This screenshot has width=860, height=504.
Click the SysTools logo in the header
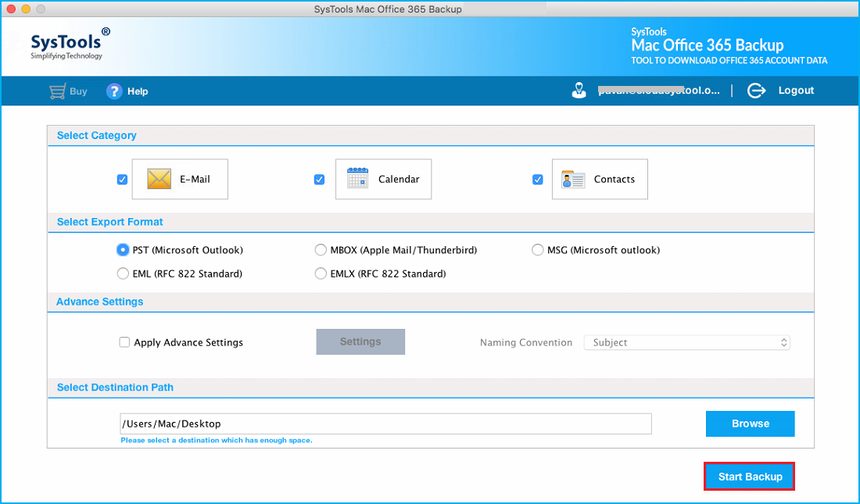(70, 43)
